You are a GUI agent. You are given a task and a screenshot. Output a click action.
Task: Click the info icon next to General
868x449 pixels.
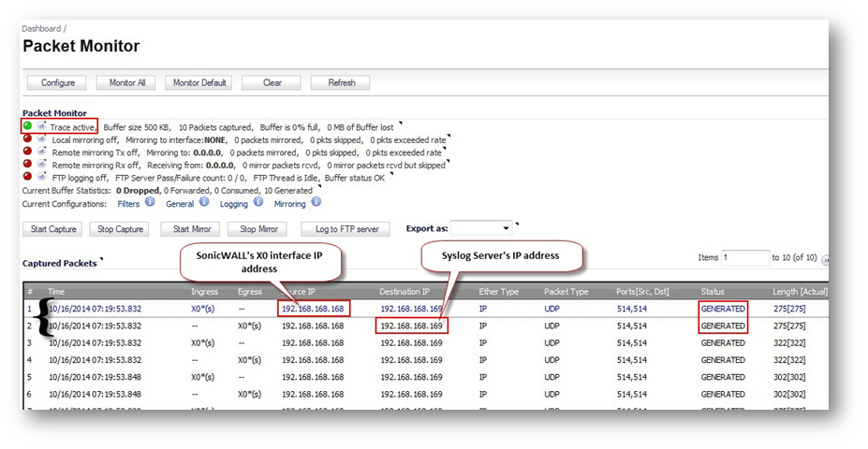(x=203, y=202)
